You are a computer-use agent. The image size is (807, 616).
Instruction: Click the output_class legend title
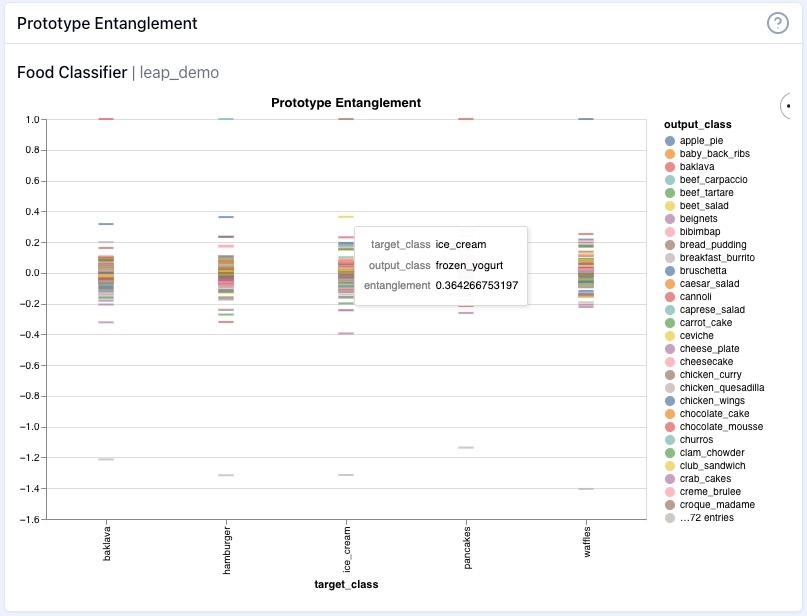click(x=697, y=124)
